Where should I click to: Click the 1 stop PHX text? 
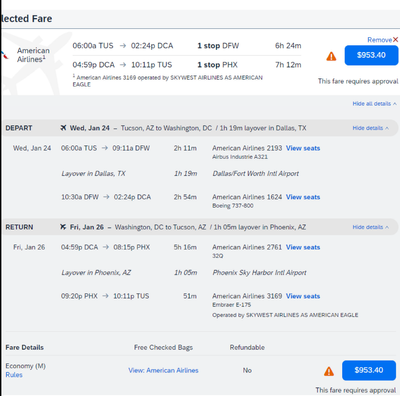(217, 65)
